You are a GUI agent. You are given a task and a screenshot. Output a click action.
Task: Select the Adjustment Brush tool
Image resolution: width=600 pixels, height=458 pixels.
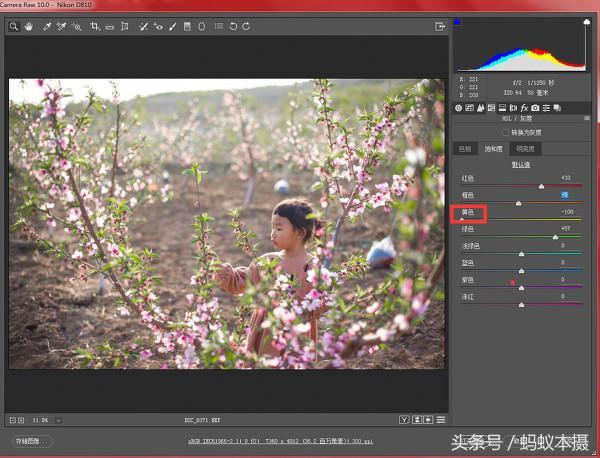[173, 26]
